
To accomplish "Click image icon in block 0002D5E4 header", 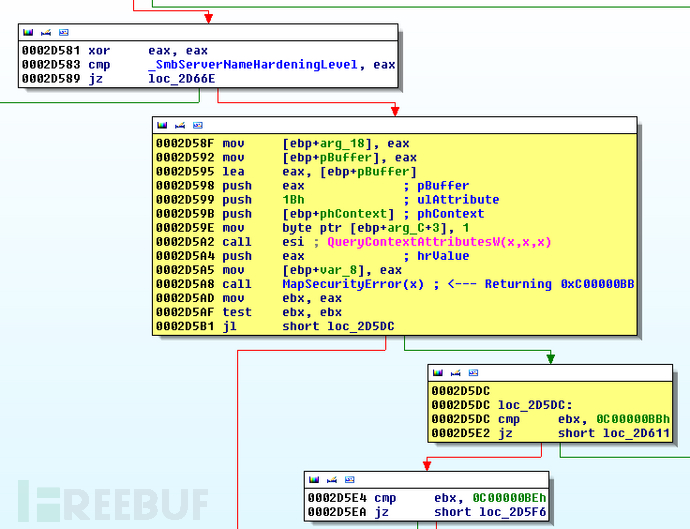I will pos(350,480).
